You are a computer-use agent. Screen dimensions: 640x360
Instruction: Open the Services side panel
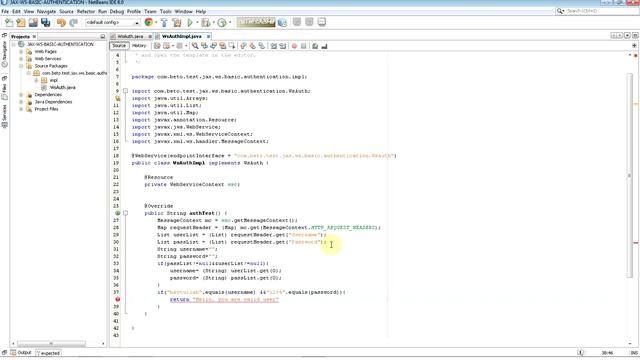click(x=4, y=116)
